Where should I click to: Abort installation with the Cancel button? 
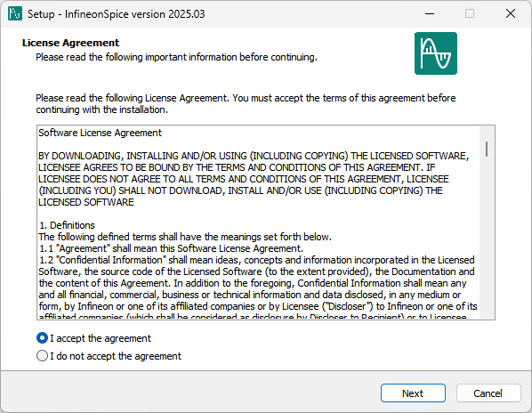(488, 393)
